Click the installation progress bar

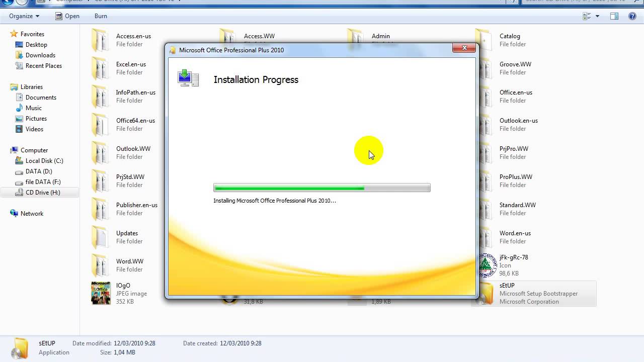coord(322,188)
